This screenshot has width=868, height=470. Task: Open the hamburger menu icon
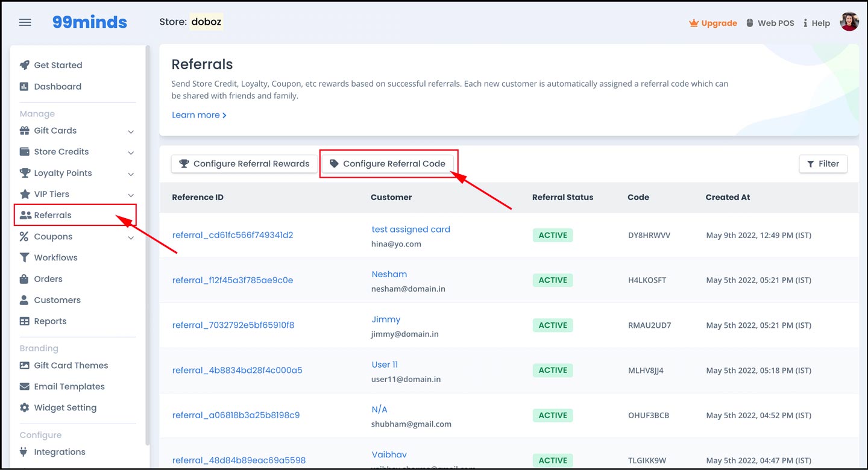(25, 22)
